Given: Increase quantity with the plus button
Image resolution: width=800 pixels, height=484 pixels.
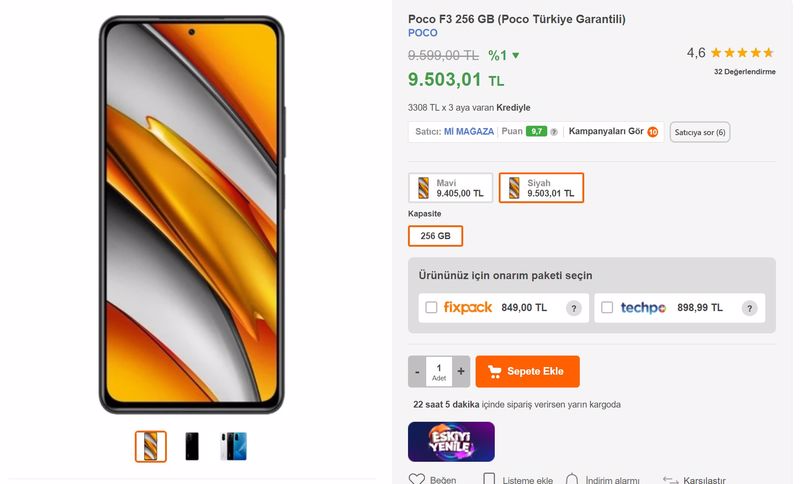Looking at the screenshot, I should [461, 371].
